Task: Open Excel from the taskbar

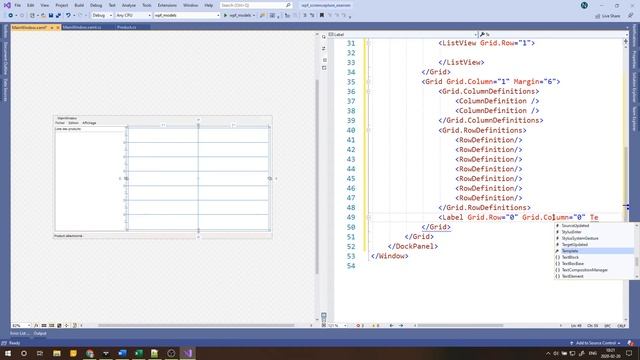Action: [139, 353]
